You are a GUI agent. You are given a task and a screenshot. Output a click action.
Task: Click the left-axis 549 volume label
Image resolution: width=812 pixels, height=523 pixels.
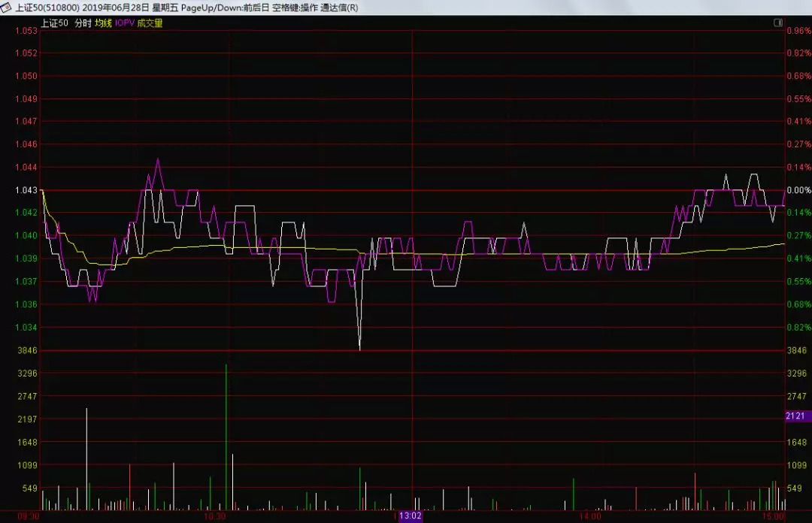coord(29,488)
